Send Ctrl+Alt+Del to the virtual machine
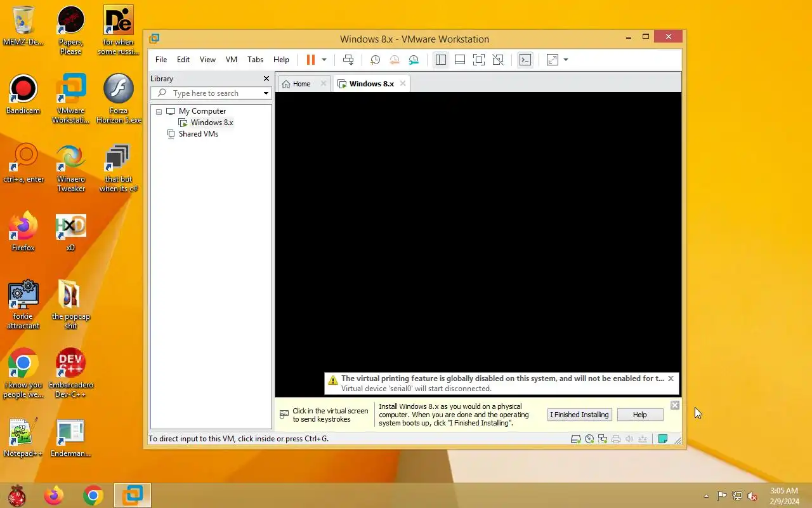 coord(348,60)
